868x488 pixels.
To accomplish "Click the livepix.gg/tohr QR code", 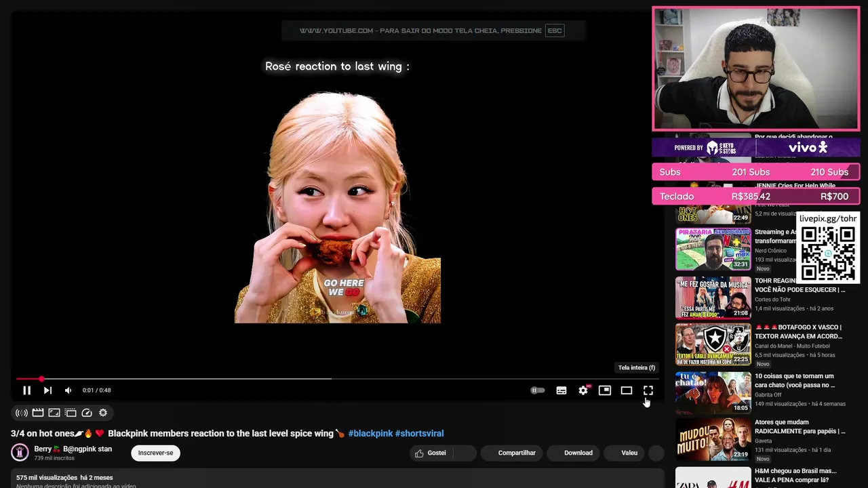I will [828, 253].
